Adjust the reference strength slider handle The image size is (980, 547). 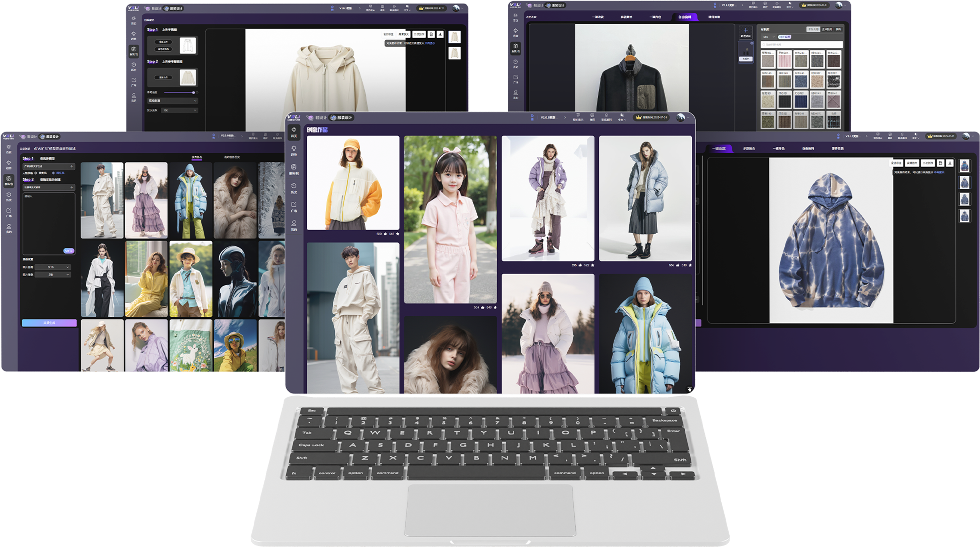[193, 92]
